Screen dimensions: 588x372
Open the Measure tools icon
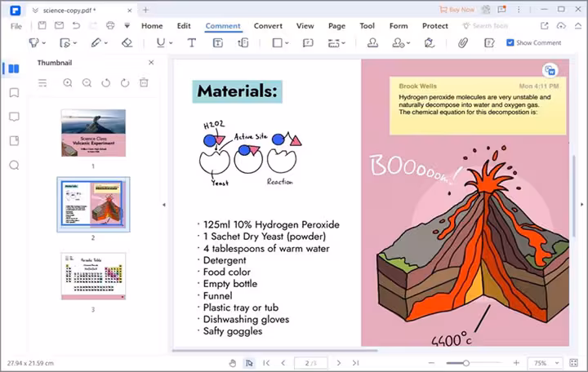click(x=333, y=43)
